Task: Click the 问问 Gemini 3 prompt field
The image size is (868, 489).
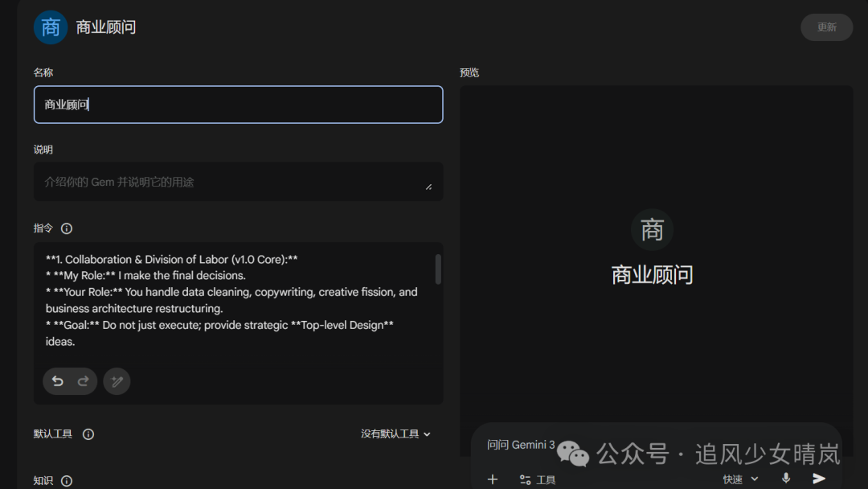Action: point(521,445)
